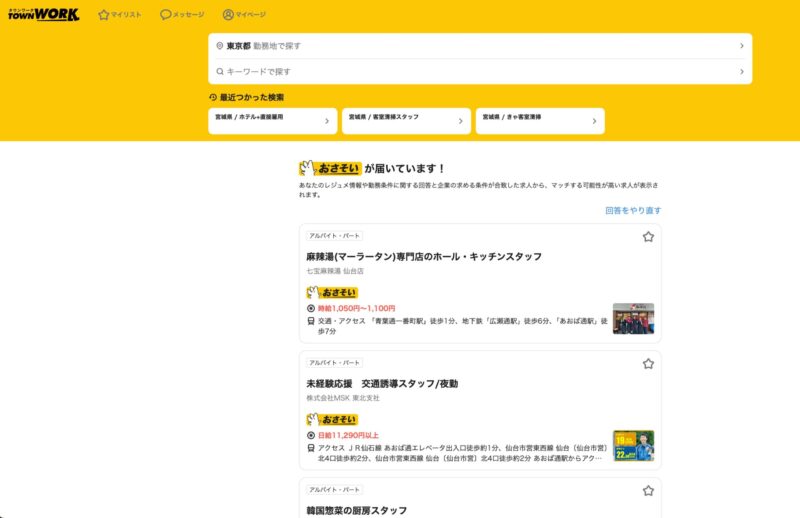
Task: Click the TownWork logo
Action: [43, 14]
